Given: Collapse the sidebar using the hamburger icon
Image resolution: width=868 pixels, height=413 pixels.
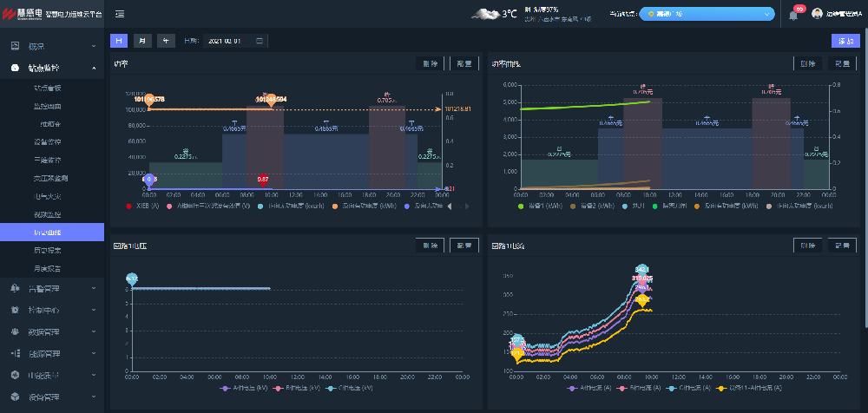Looking at the screenshot, I should (x=119, y=14).
